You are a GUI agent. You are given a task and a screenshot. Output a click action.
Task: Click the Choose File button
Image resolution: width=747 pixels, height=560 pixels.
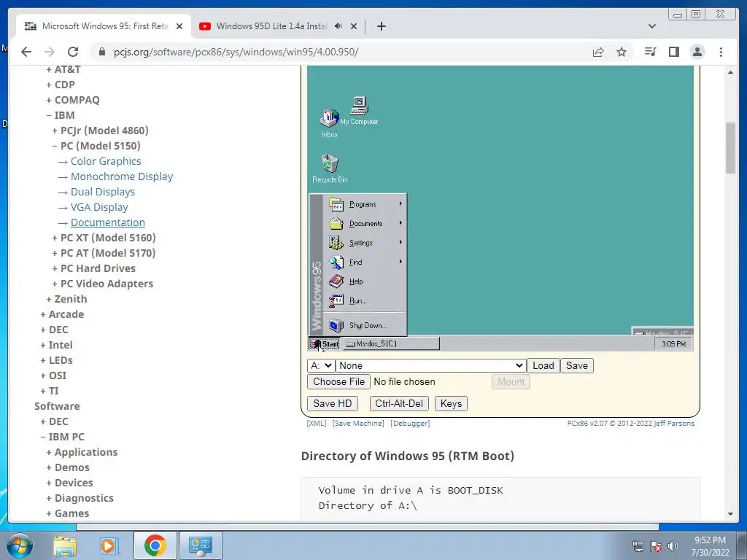[338, 382]
